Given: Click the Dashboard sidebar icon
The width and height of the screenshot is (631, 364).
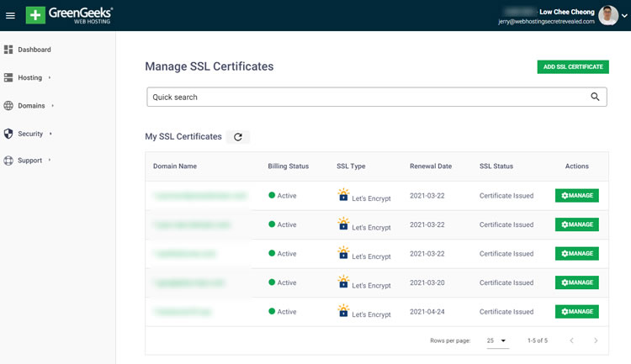Looking at the screenshot, I should (8, 50).
